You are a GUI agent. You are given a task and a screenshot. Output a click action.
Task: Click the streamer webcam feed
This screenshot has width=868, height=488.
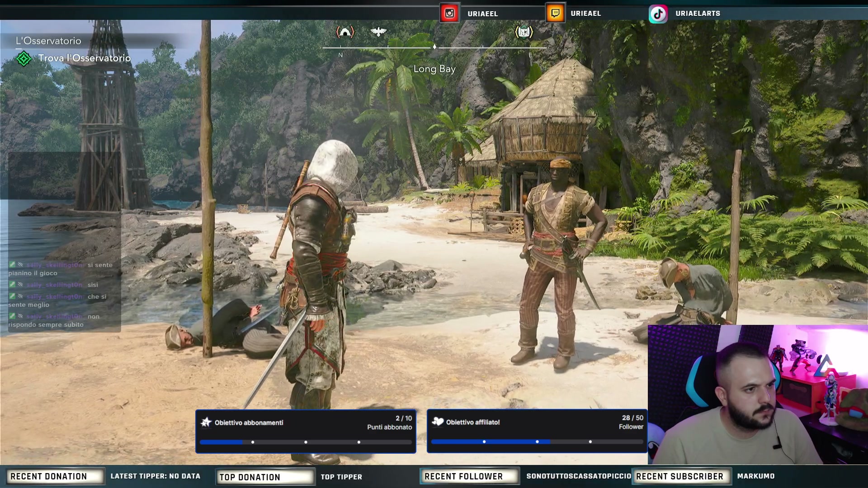click(x=758, y=394)
